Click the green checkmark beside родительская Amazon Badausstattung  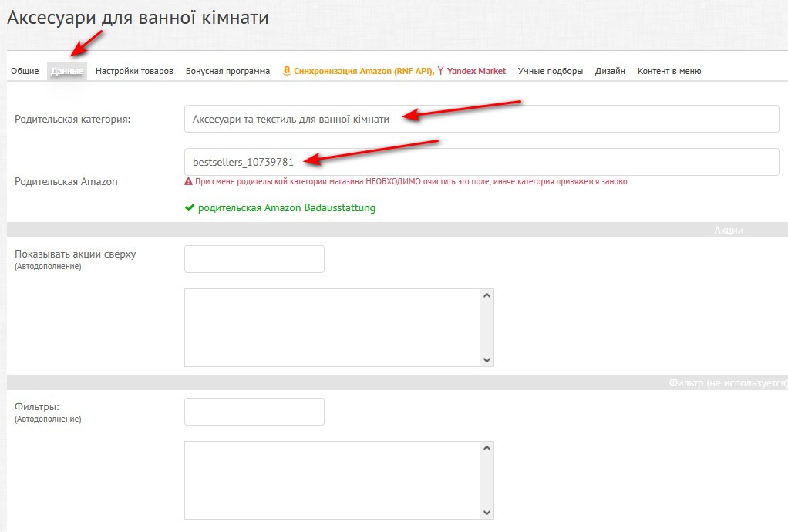[189, 208]
